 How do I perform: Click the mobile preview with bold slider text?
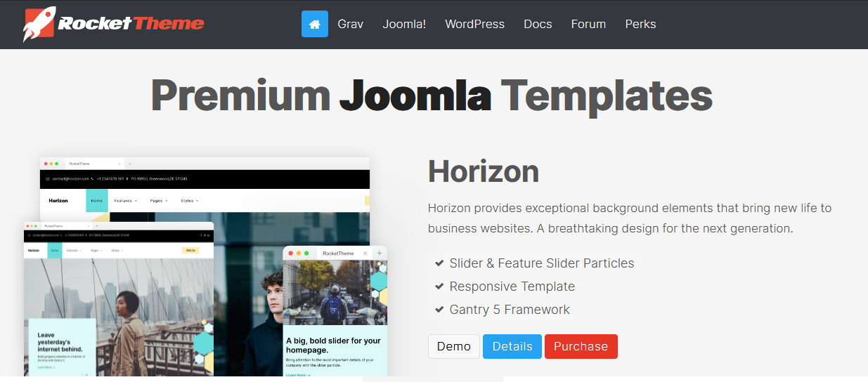coord(335,312)
